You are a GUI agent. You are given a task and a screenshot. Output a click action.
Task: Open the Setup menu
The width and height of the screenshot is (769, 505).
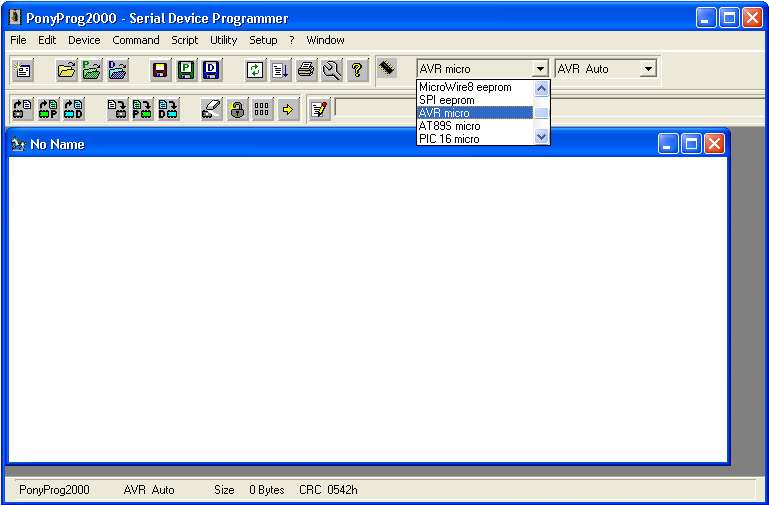(263, 40)
